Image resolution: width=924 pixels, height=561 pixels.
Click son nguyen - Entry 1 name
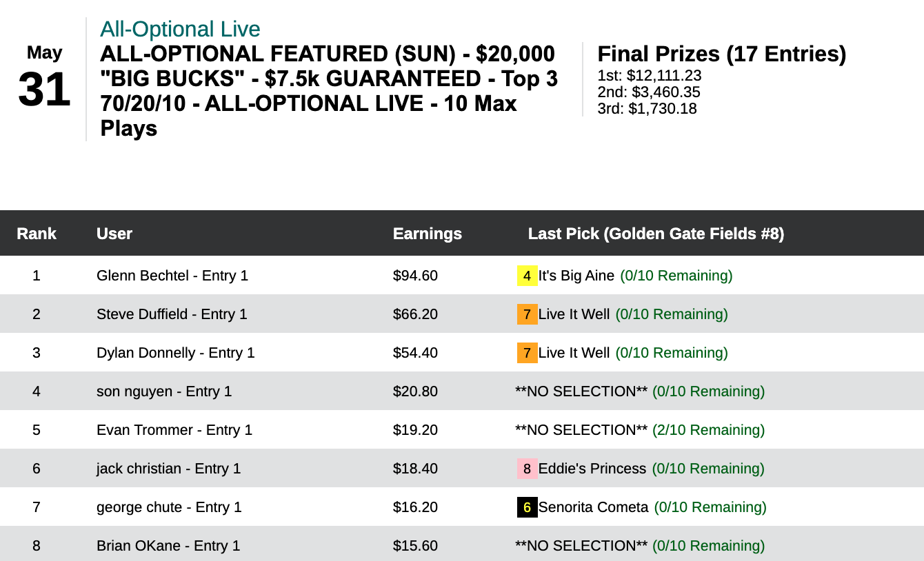coord(164,391)
